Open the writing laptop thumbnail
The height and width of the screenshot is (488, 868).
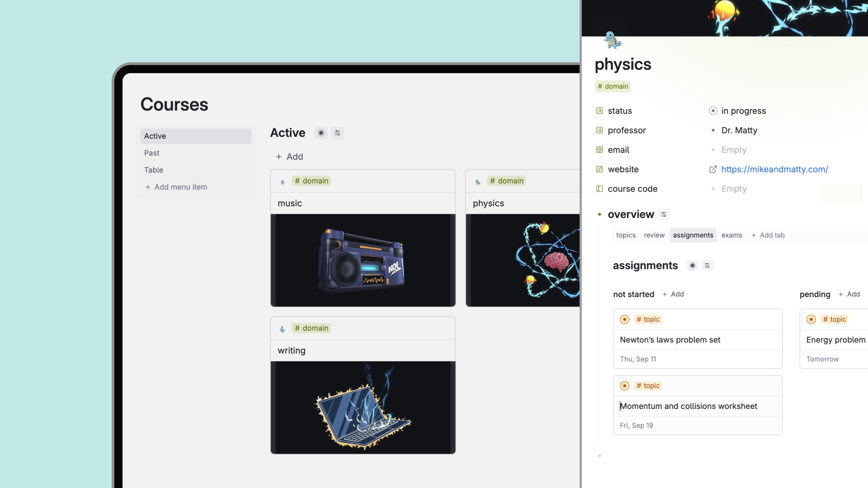pos(363,408)
